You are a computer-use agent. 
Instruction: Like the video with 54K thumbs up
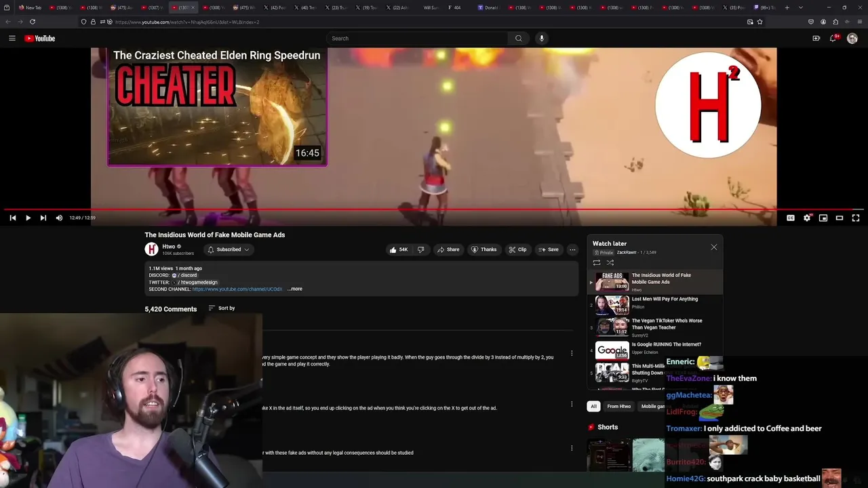[x=398, y=249]
